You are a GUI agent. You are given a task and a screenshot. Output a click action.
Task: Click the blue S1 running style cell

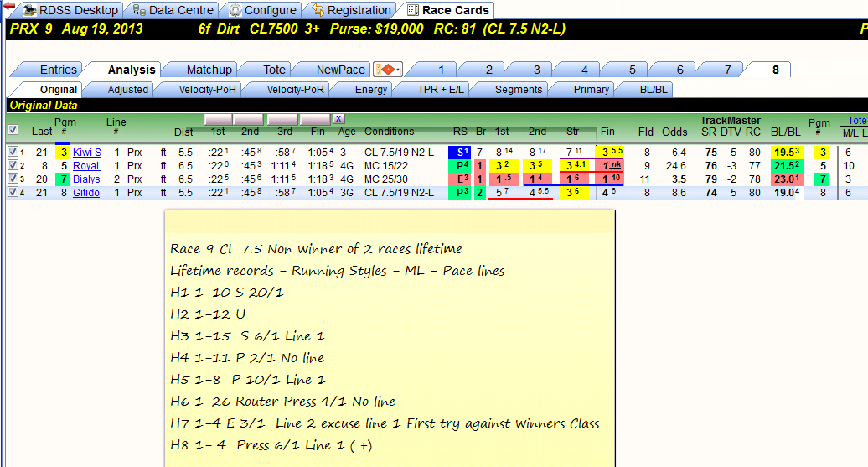459,152
